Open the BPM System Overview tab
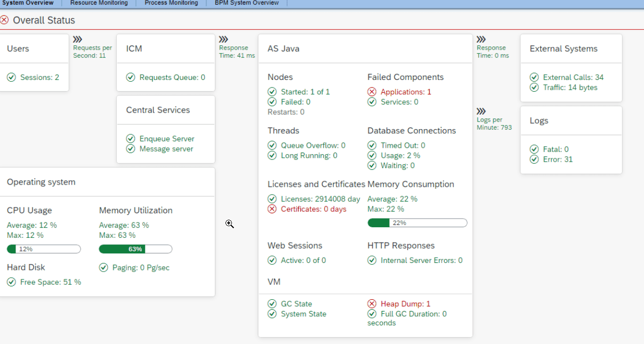Screen dimensions: 644x344 pyautogui.click(x=246, y=3)
